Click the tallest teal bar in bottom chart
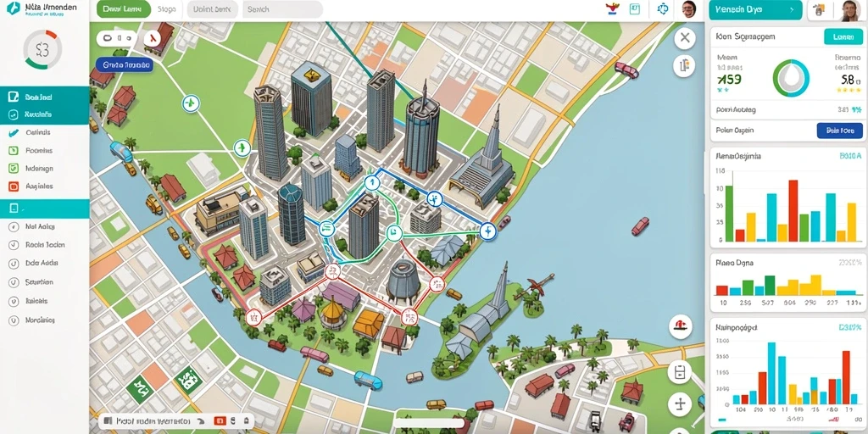This screenshot has width=868, height=434. [x=771, y=373]
